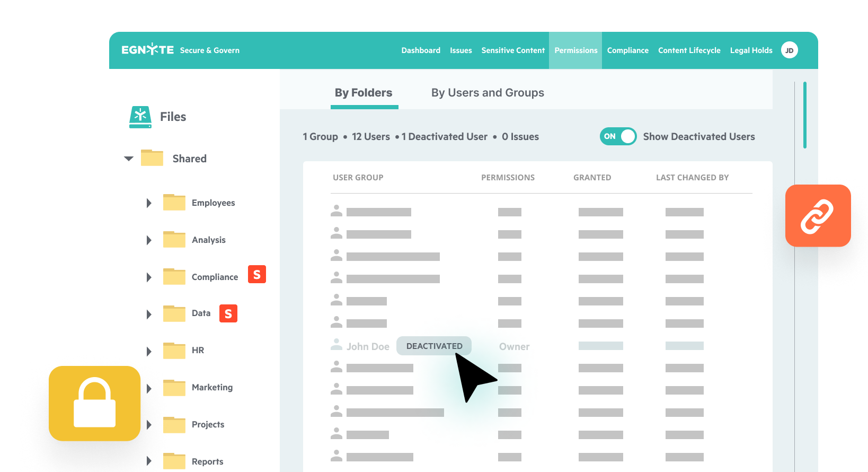Expand the Employees folder

point(149,203)
